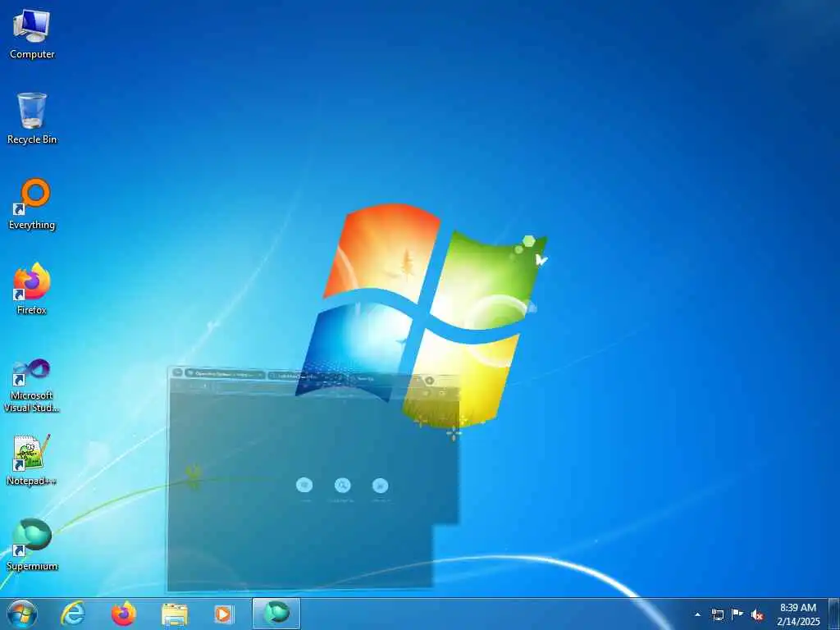Image resolution: width=840 pixels, height=630 pixels.
Task: Select the Everything search shortcut
Action: pos(32,204)
